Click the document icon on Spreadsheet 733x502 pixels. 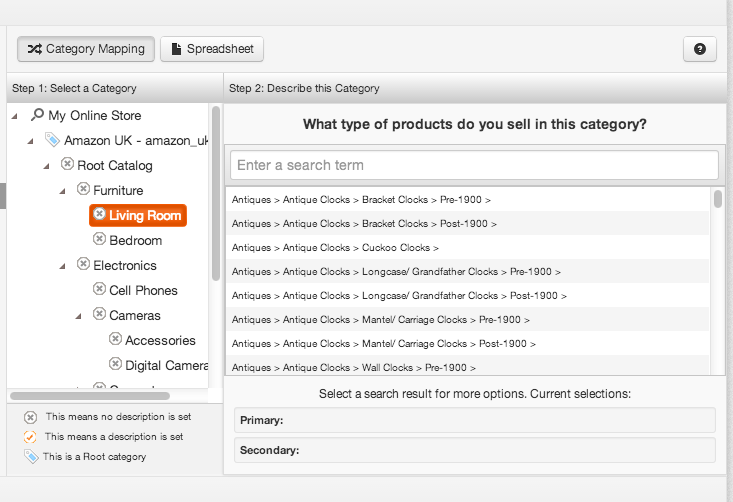coord(176,49)
